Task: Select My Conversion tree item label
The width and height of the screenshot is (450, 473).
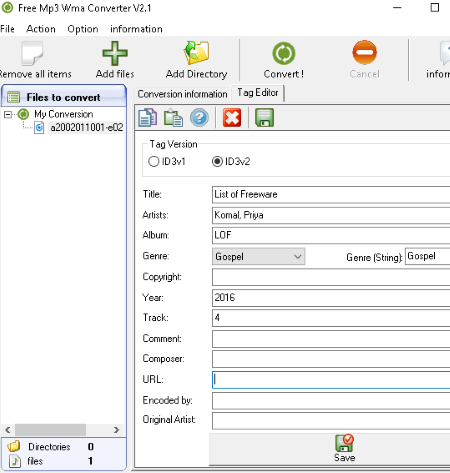Action: click(x=64, y=114)
